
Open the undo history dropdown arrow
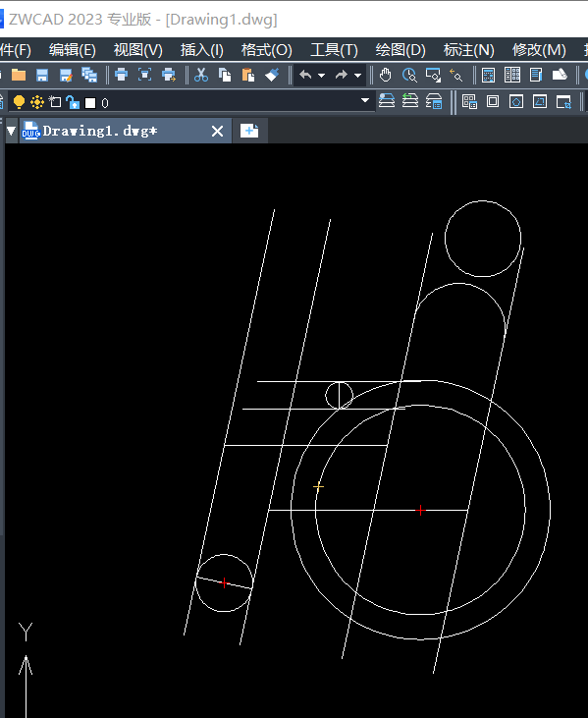(x=321, y=75)
